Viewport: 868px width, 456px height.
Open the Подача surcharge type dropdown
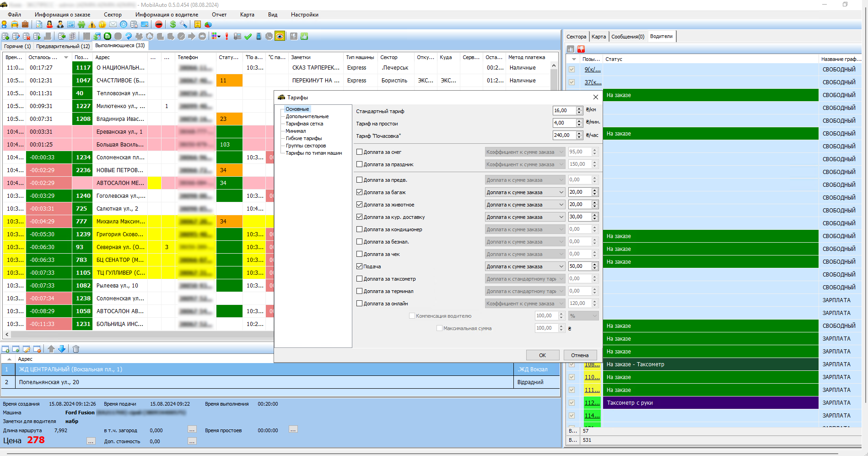(525, 266)
